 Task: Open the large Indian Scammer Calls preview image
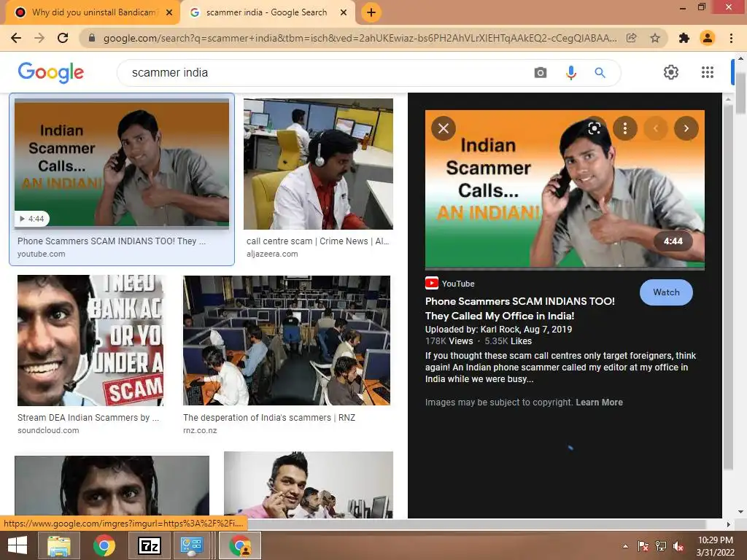pos(565,189)
